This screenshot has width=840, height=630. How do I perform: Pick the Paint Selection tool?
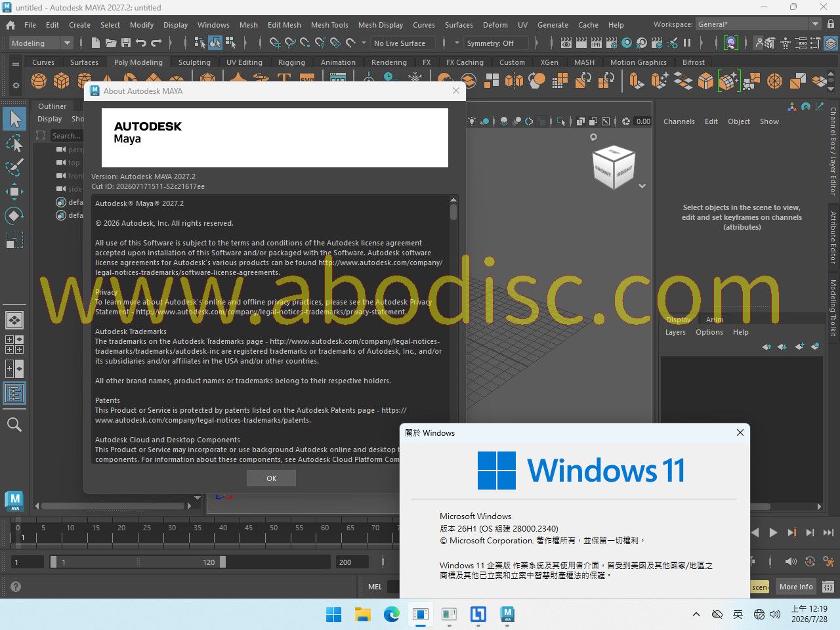pyautogui.click(x=14, y=167)
